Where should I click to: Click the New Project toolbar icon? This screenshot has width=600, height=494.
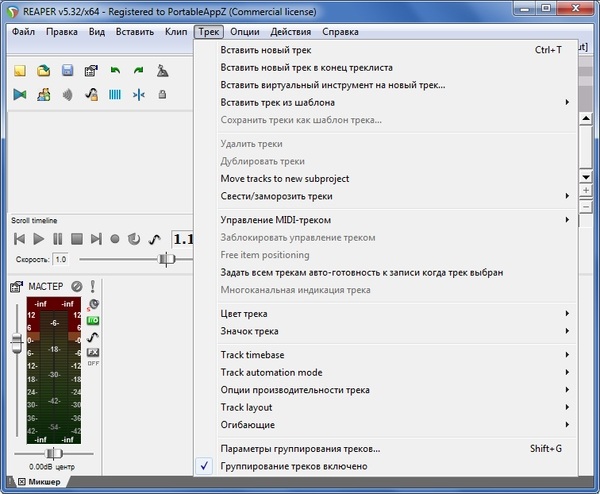point(20,71)
